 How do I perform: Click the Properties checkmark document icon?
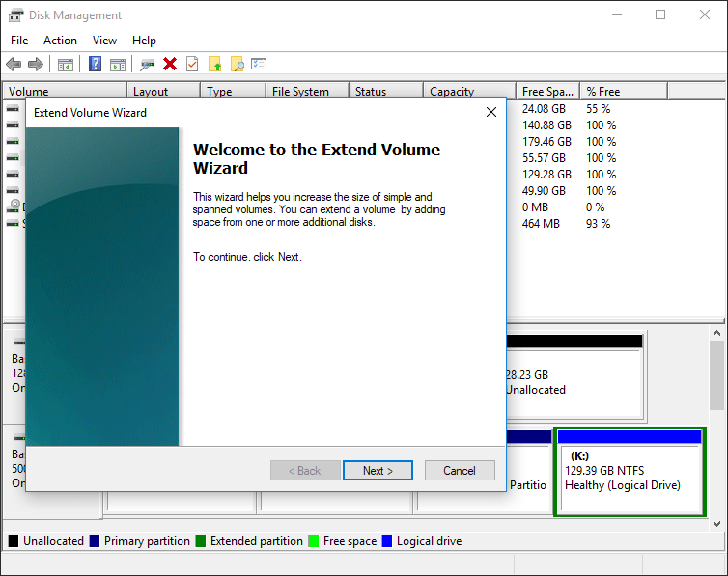pos(192,64)
